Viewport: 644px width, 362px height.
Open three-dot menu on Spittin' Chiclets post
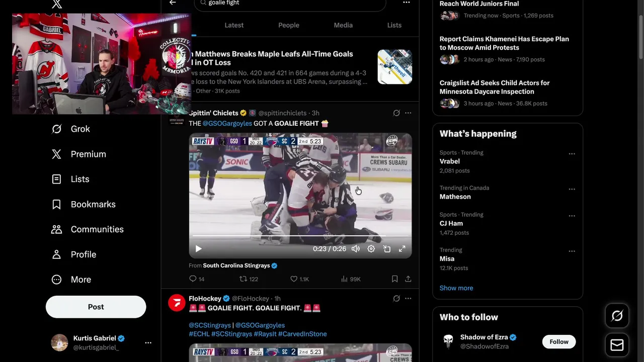pos(408,113)
